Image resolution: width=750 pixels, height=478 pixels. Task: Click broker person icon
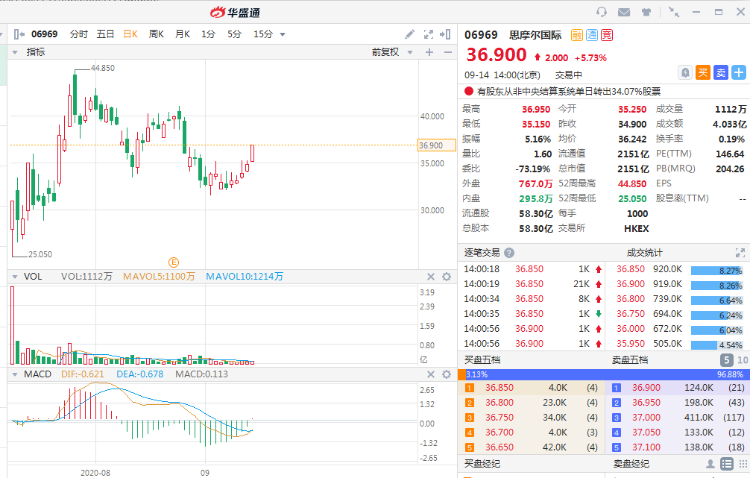point(710,464)
